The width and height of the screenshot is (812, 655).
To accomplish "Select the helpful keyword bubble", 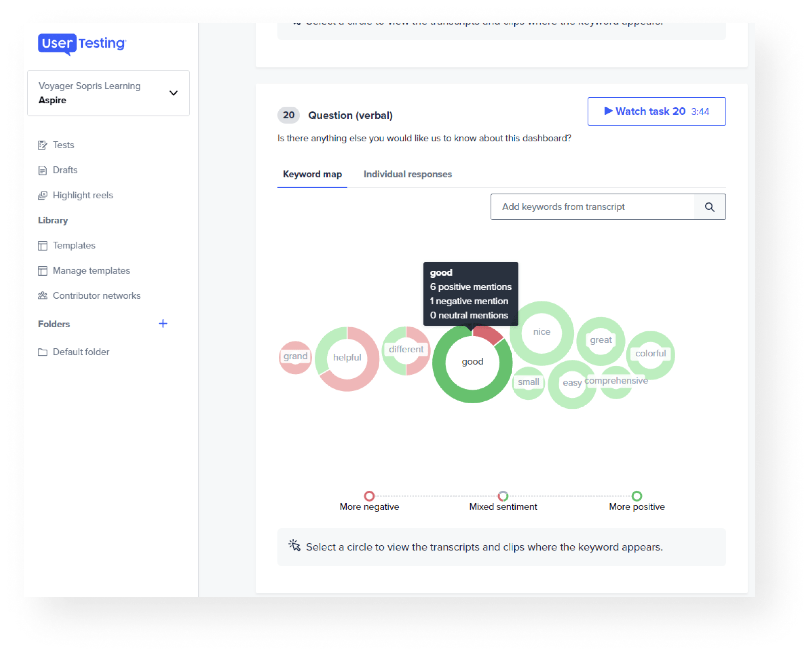I will tap(346, 358).
